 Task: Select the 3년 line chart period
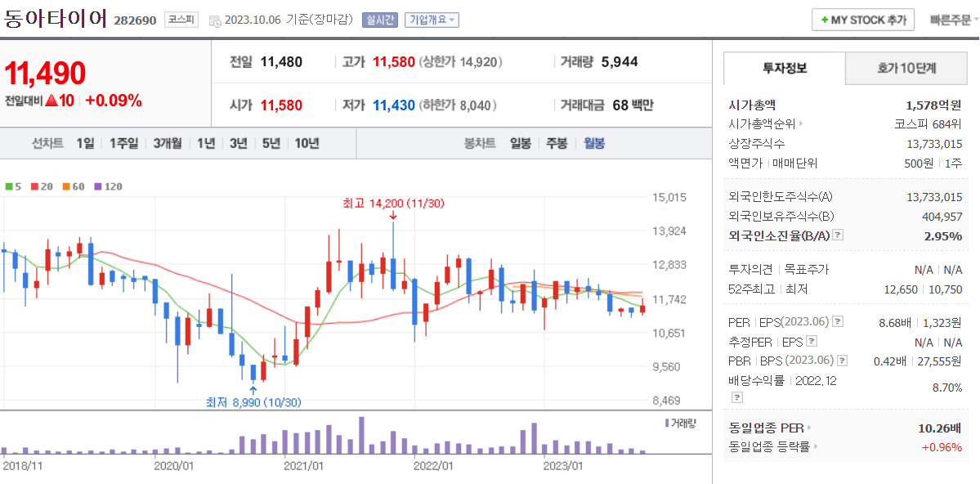tap(238, 143)
